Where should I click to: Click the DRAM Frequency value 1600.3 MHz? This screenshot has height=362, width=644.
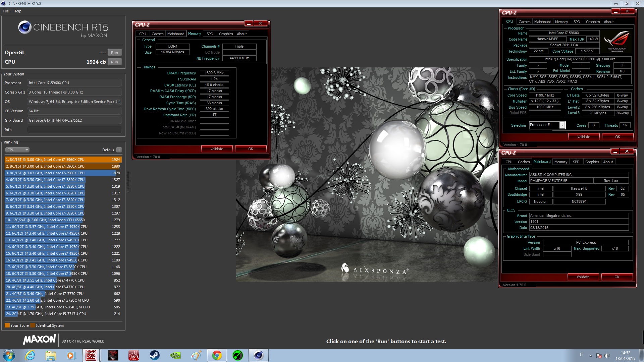pyautogui.click(x=214, y=73)
